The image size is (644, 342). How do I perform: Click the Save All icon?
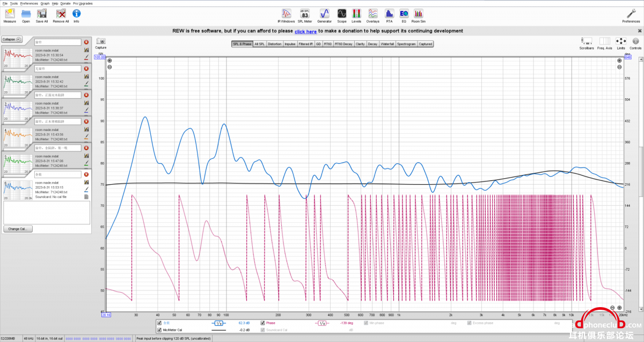click(x=42, y=13)
